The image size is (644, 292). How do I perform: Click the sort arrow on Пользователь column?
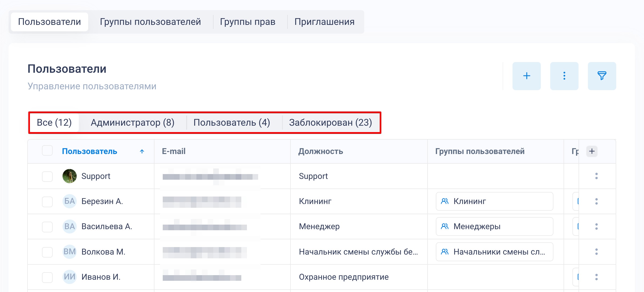pyautogui.click(x=142, y=151)
